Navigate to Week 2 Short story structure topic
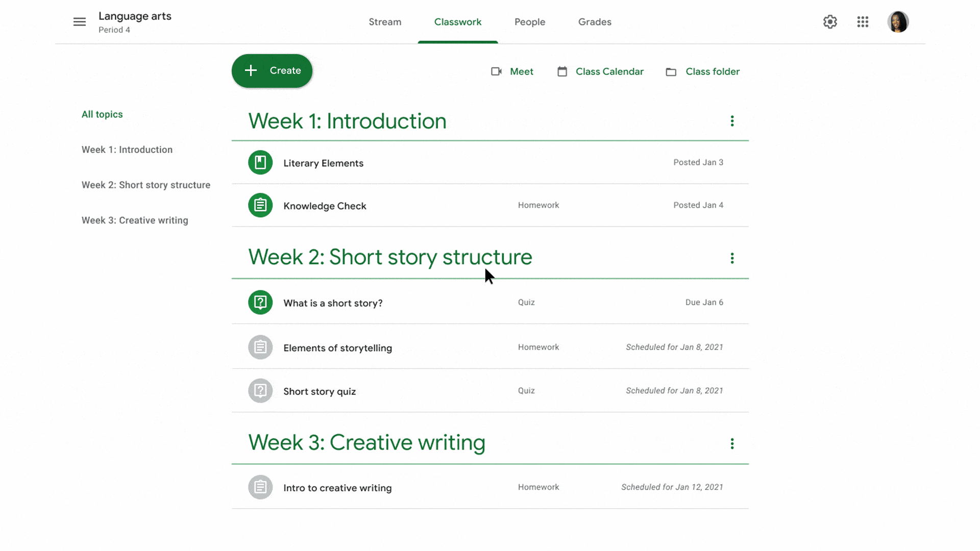 tap(145, 184)
